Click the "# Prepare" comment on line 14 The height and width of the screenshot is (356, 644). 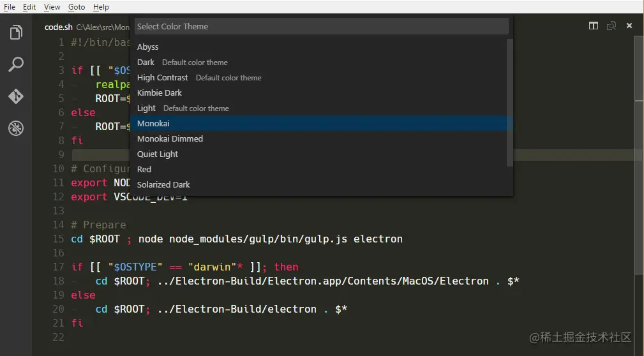click(x=98, y=225)
